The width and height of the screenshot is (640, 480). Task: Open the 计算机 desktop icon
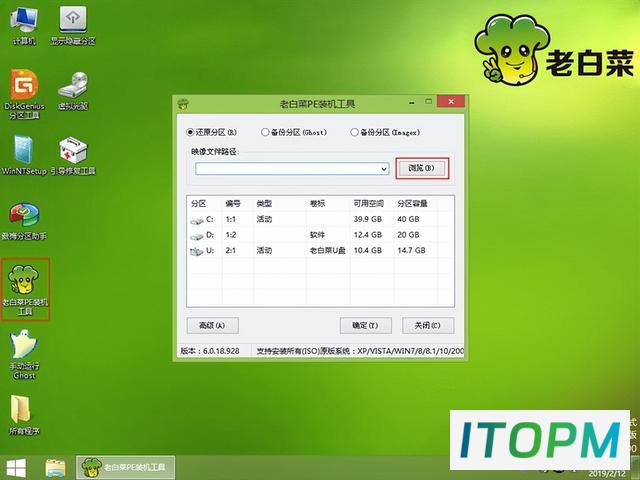pyautogui.click(x=24, y=25)
